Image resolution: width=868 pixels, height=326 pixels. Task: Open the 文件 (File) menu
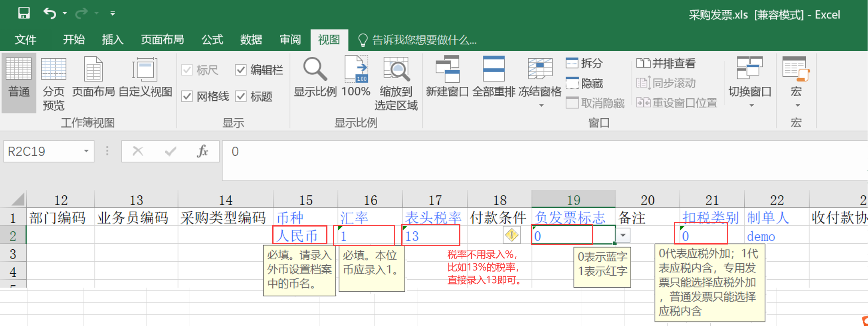(x=26, y=40)
